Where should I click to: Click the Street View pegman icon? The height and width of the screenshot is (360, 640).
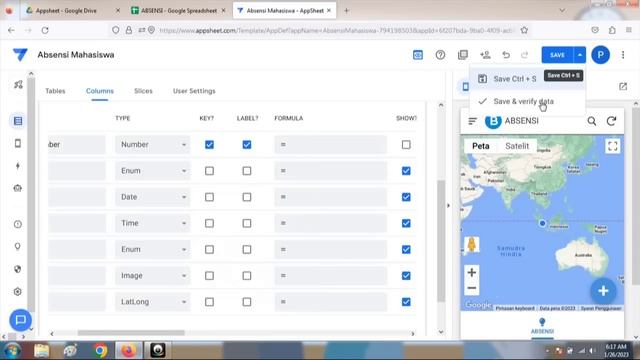pyautogui.click(x=472, y=244)
